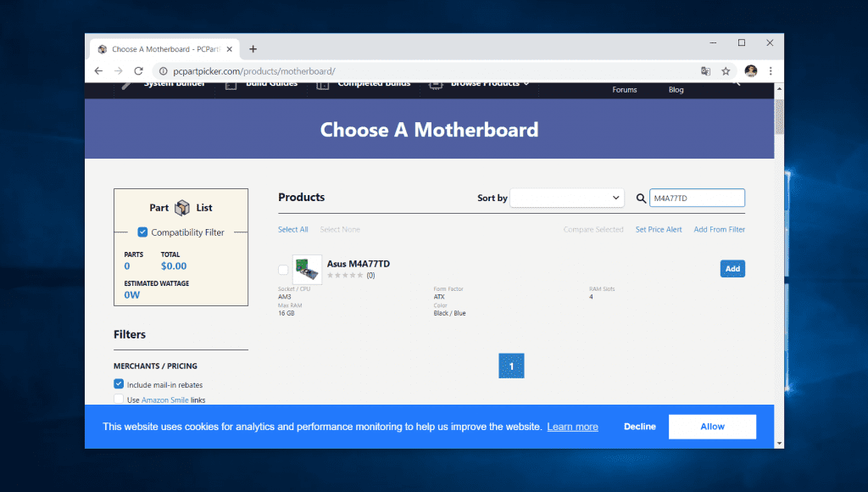Viewport: 868px width, 492px height.
Task: Click the ATX form factor value
Action: pos(439,297)
